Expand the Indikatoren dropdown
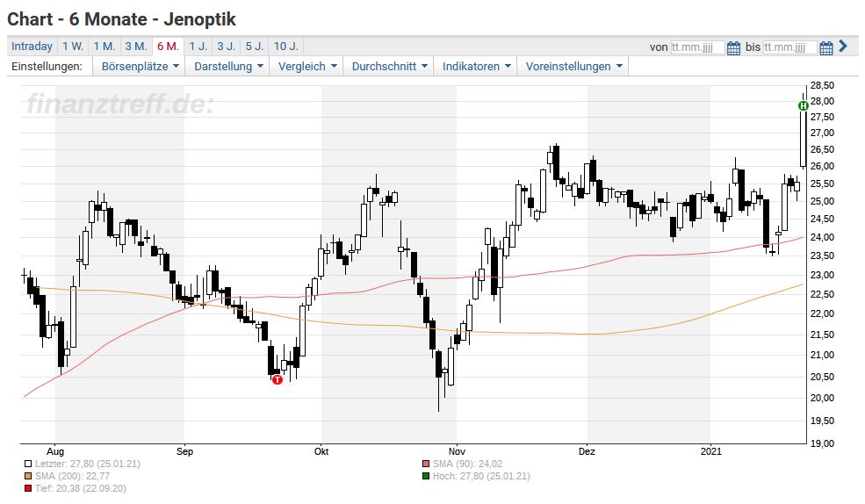This screenshot has width=865, height=504. click(476, 66)
